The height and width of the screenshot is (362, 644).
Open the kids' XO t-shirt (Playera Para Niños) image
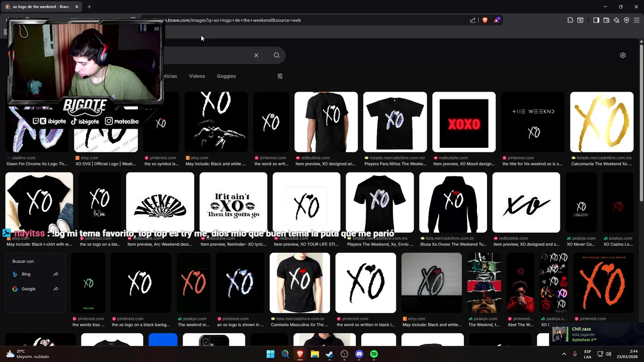(395, 122)
